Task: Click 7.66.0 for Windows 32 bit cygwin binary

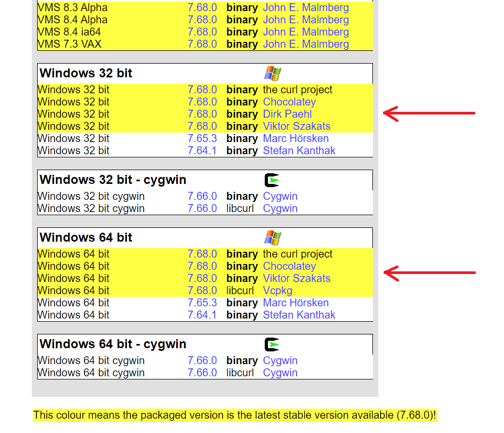Action: [x=202, y=196]
